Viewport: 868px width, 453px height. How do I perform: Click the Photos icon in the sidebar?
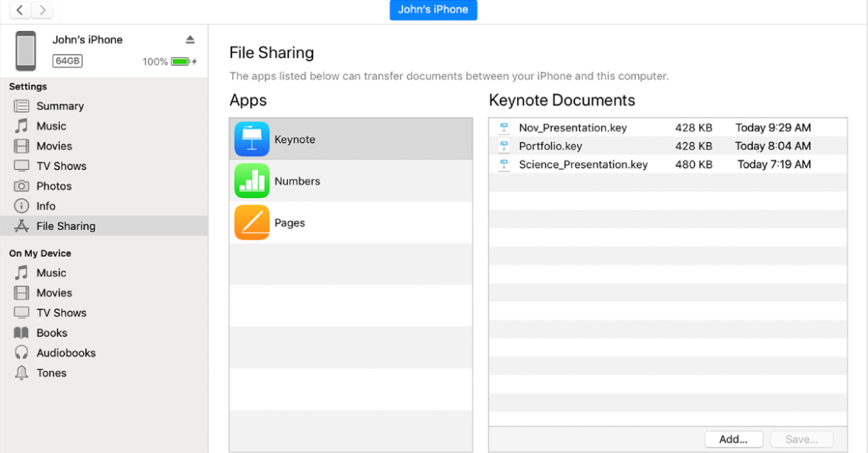[x=22, y=185]
